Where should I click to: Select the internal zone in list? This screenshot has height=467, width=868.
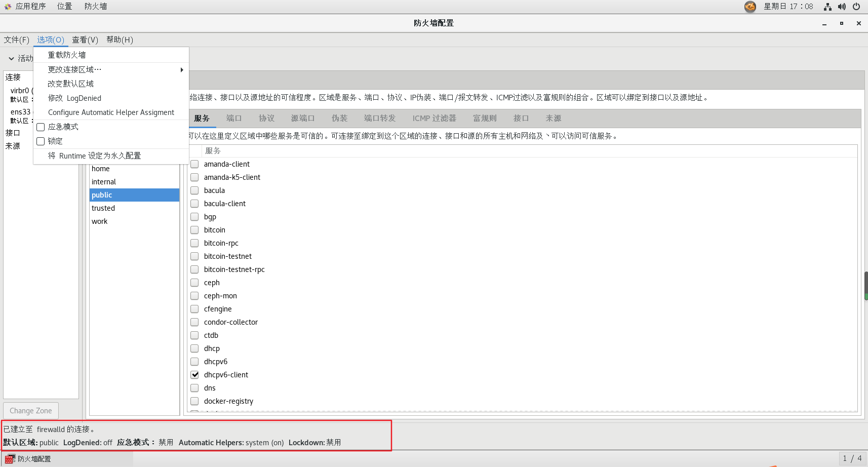[x=134, y=182]
